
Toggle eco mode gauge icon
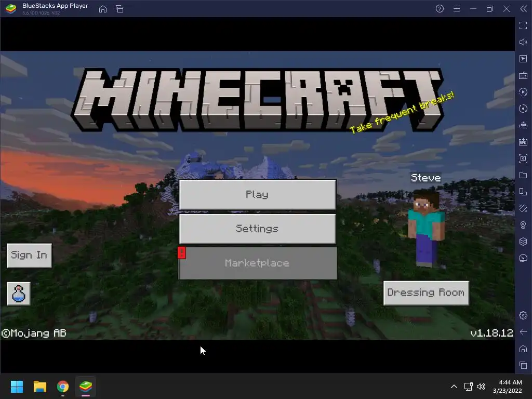click(523, 258)
